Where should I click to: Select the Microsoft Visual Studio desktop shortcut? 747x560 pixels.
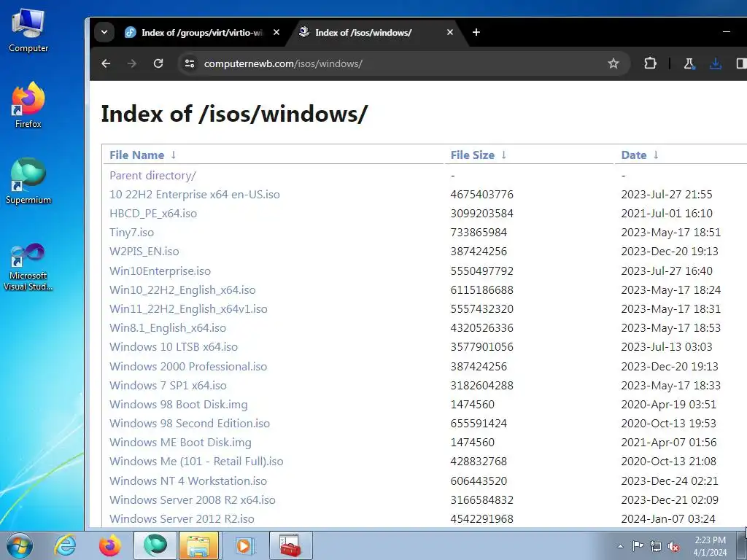click(x=28, y=267)
